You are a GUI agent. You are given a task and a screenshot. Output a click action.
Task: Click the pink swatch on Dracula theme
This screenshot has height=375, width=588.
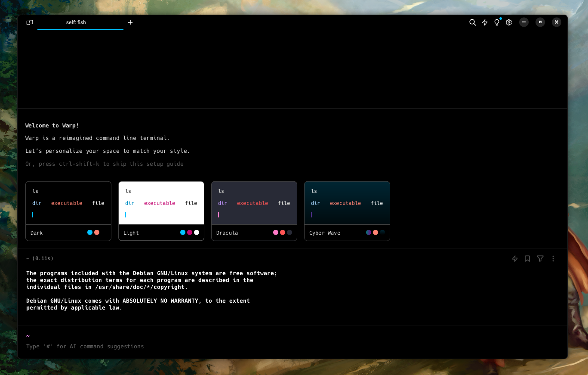276,232
